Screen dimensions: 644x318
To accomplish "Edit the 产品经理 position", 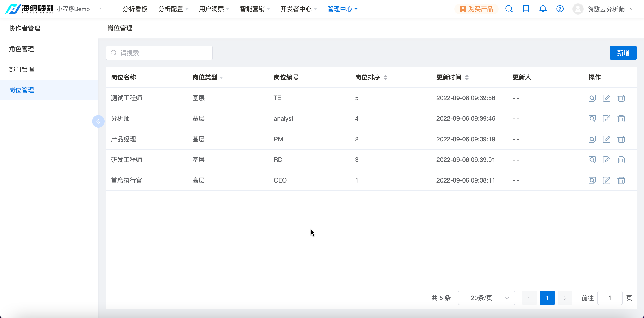I will 606,139.
